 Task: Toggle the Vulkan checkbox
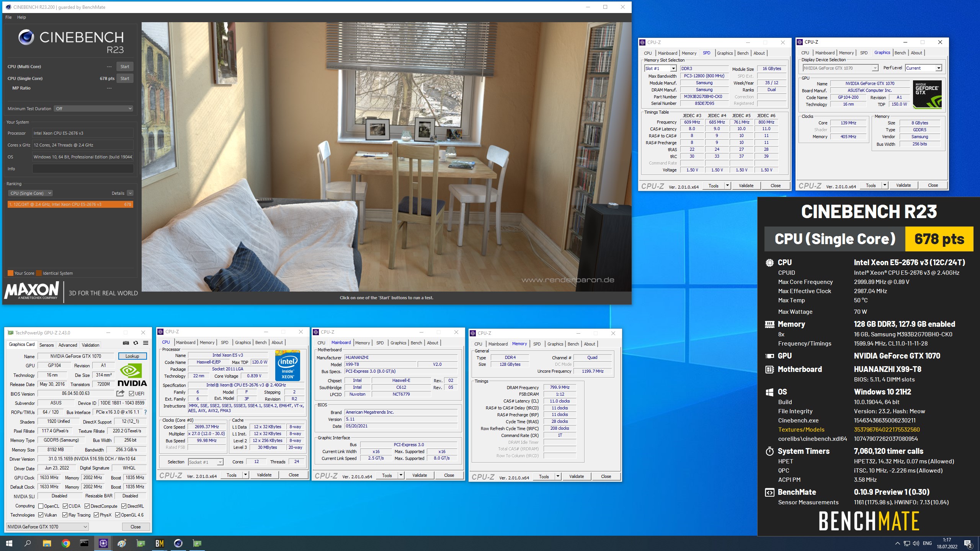tap(41, 515)
